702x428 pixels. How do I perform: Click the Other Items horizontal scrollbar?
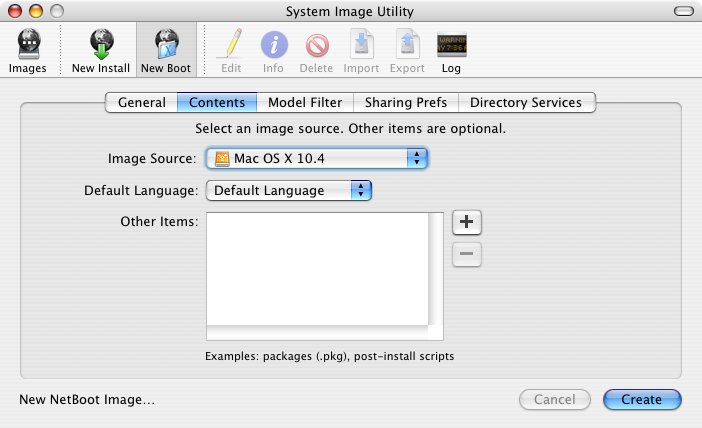click(x=317, y=333)
